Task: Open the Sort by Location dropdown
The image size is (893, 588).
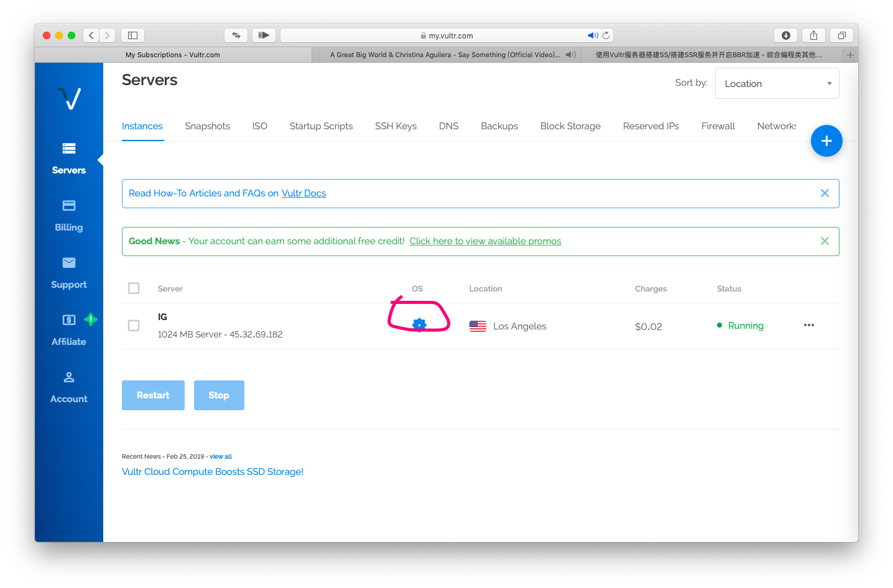Action: click(x=777, y=83)
